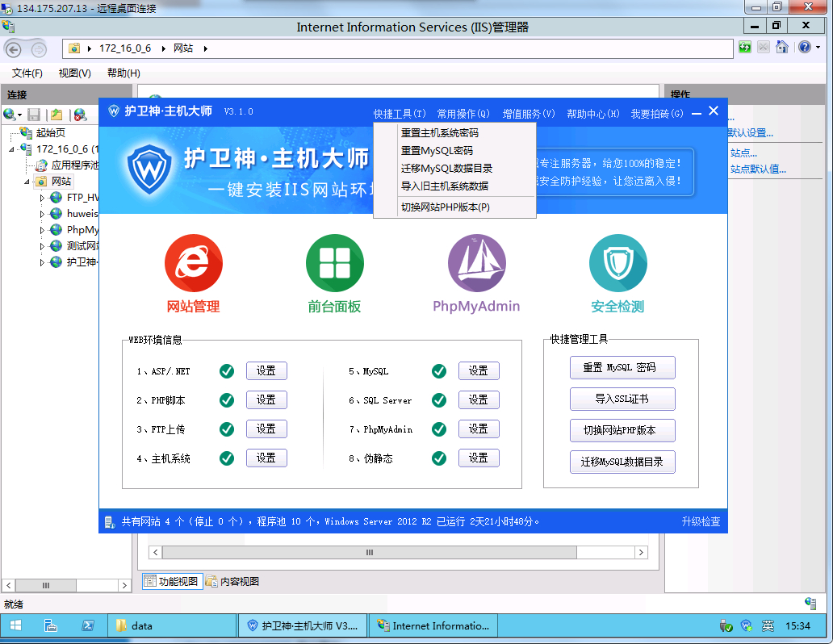This screenshot has height=644, width=833.
Task: Click the 升级检查 link
Action: [701, 522]
